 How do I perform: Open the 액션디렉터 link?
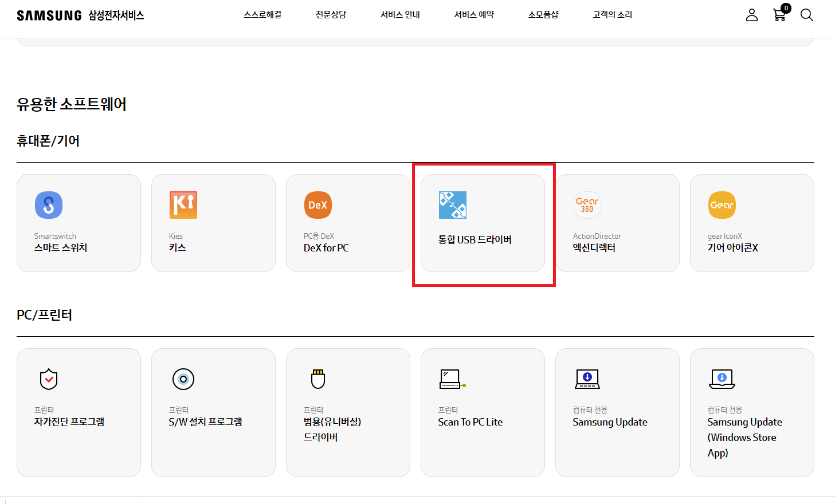pyautogui.click(x=594, y=248)
